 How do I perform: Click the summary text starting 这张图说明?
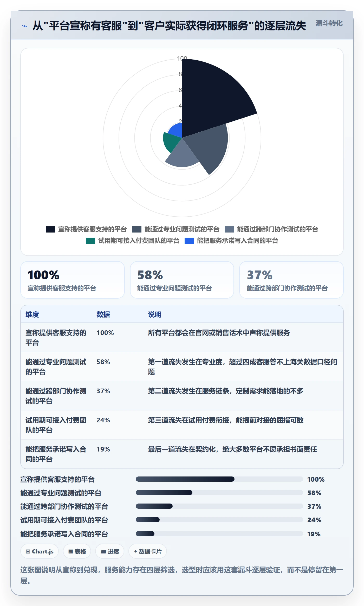pyautogui.click(x=182, y=575)
